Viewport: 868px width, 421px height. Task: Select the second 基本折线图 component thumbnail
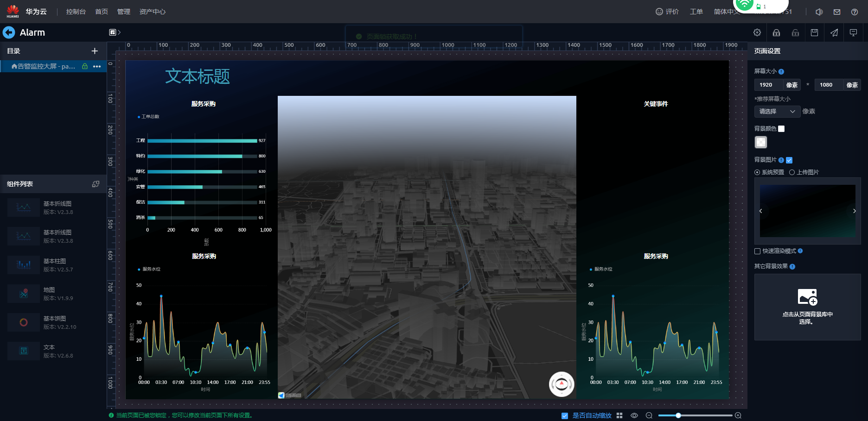coord(24,236)
